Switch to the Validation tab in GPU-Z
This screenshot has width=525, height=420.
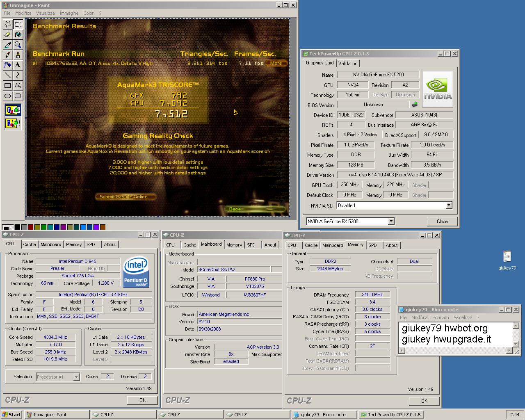point(348,63)
